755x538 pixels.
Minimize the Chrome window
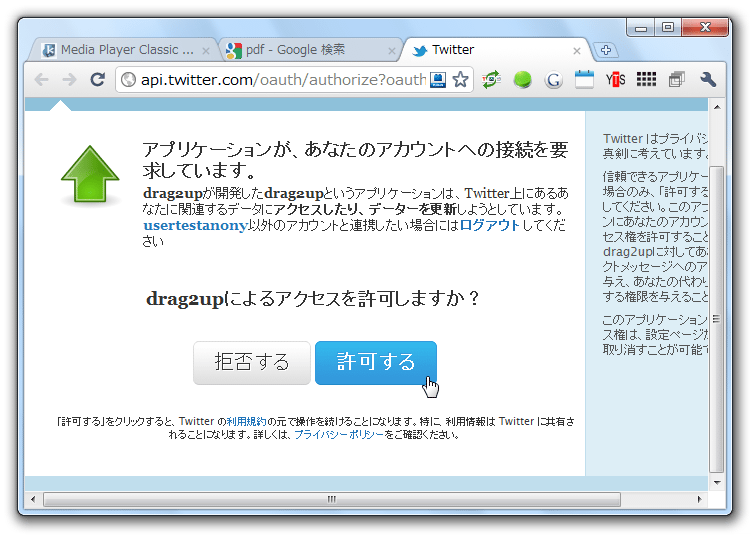[x=640, y=28]
